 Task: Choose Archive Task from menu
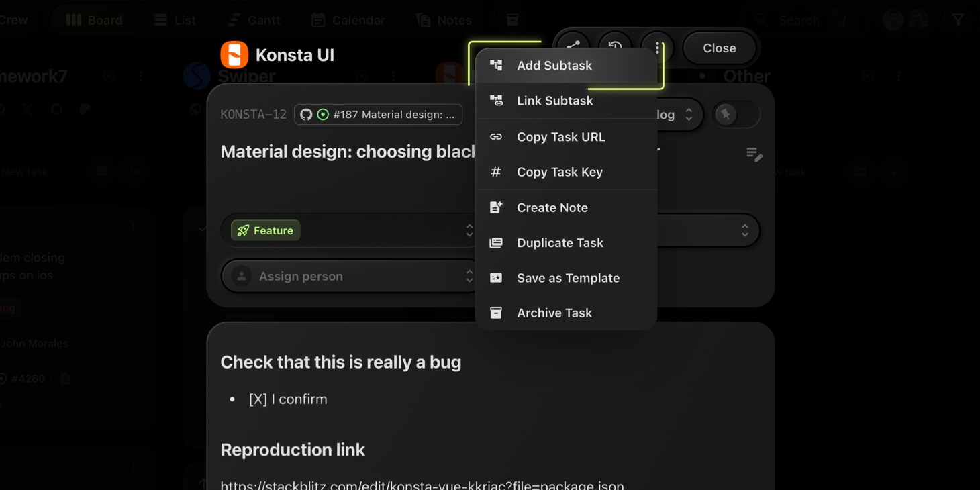coord(554,313)
